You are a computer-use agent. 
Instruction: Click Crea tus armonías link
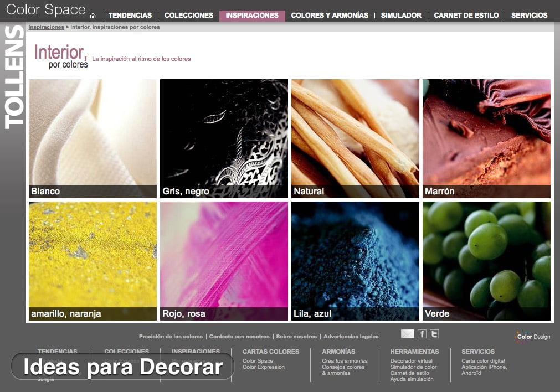[x=345, y=361]
